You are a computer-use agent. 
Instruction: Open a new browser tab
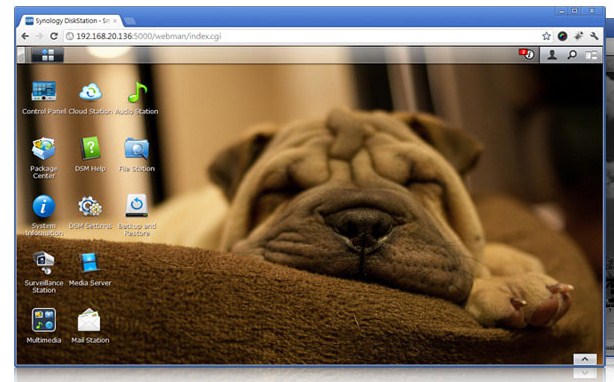point(130,21)
